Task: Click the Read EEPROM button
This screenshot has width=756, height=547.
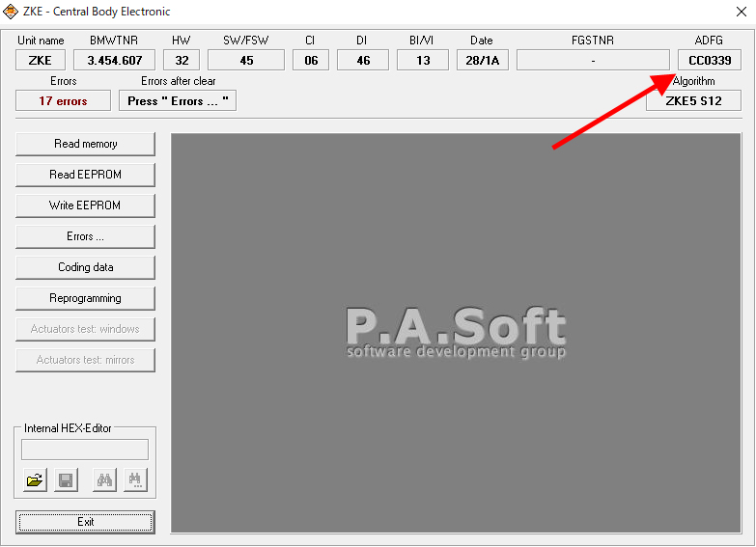Action: pos(85,175)
